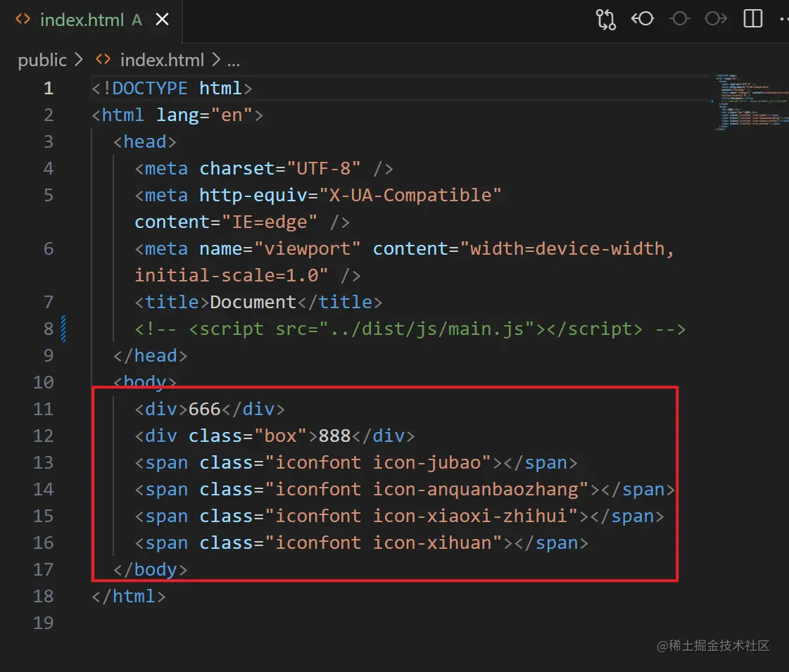
Task: Click the icon-jubao class name
Action: (x=427, y=463)
